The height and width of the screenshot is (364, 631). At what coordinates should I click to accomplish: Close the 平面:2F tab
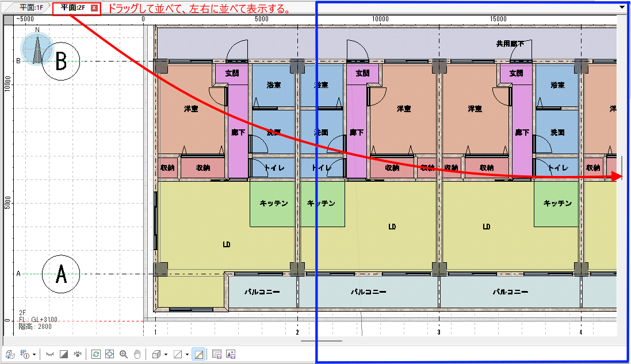click(94, 9)
